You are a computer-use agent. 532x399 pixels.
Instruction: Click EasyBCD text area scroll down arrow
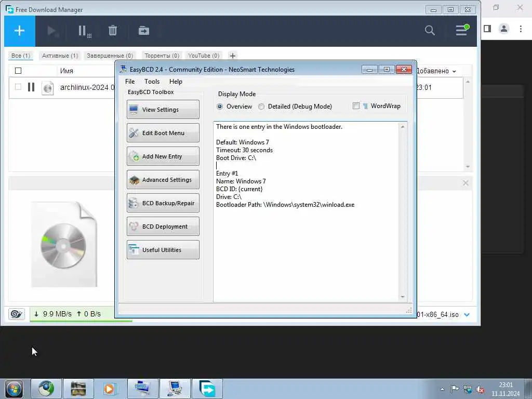tap(403, 297)
